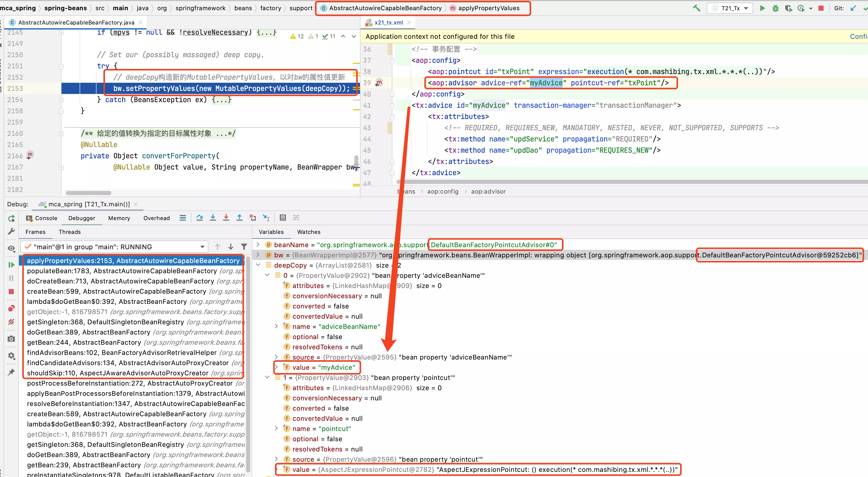Force step into with the red arrow
Image resolution: width=868 pixels, height=477 pixels.
click(x=226, y=218)
